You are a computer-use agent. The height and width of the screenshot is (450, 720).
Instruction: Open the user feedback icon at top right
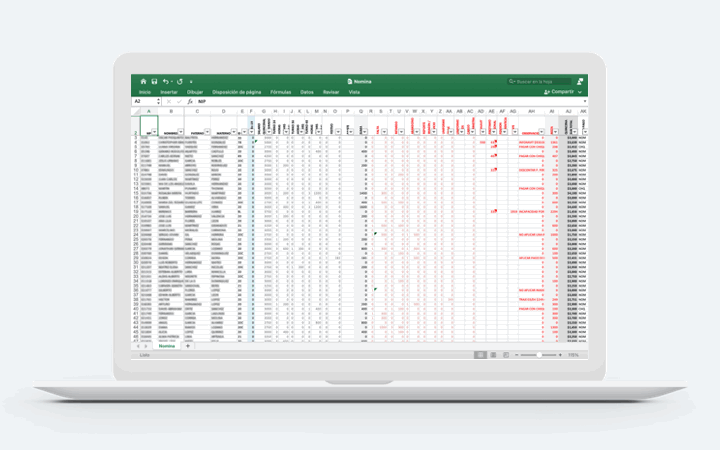580,81
